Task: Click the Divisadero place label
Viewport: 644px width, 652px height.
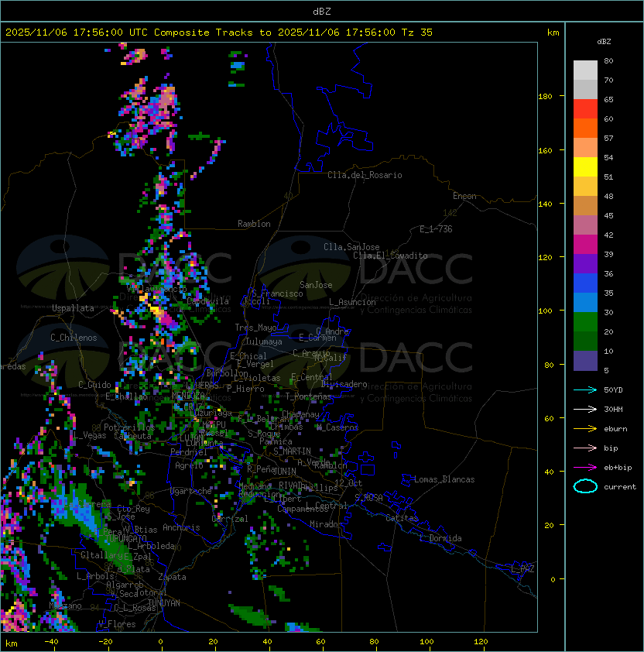Action: [x=344, y=384]
